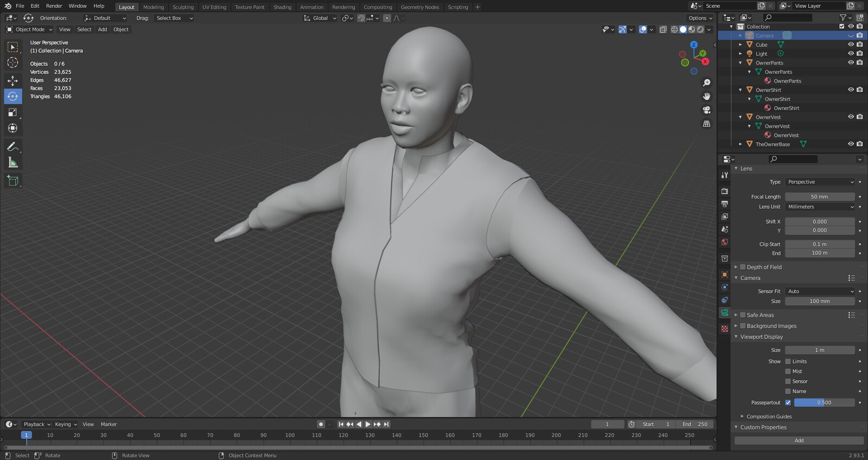Jump to the timeline end frame button
The height and width of the screenshot is (460, 868).
[x=386, y=424]
